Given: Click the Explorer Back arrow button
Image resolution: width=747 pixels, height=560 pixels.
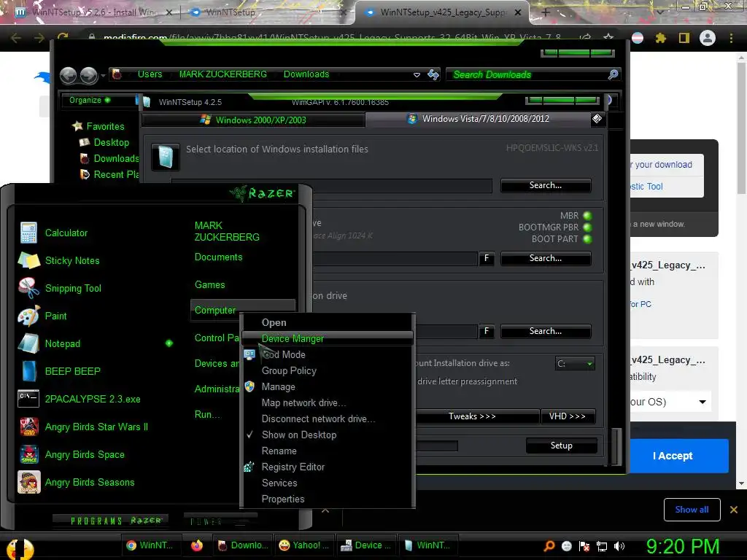Looking at the screenshot, I should pyautogui.click(x=68, y=75).
